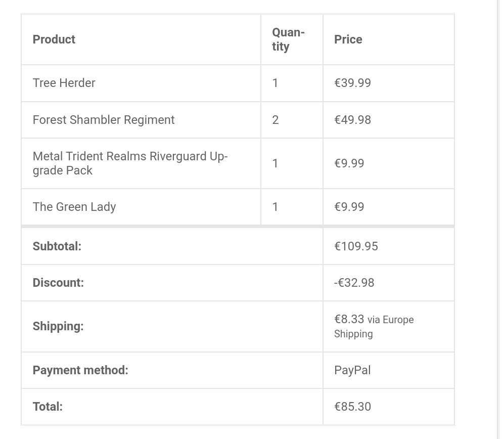
Task: Select the €109.95 subtotal amount
Action: pyautogui.click(x=356, y=246)
